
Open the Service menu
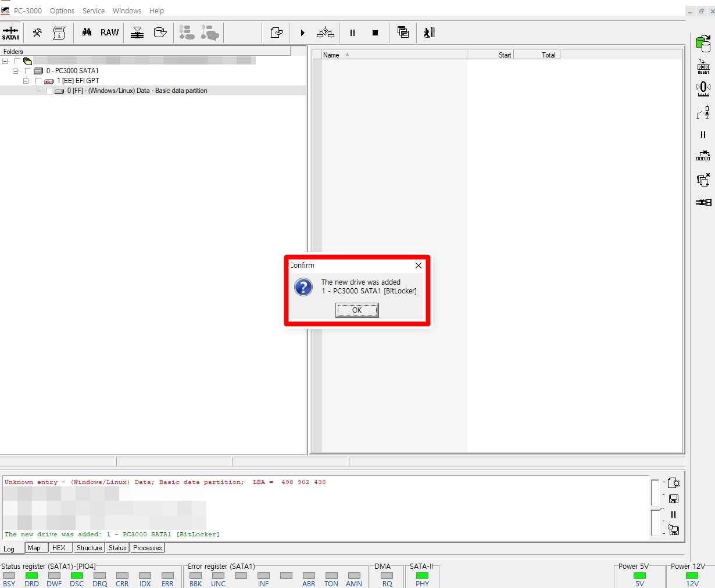(x=94, y=10)
